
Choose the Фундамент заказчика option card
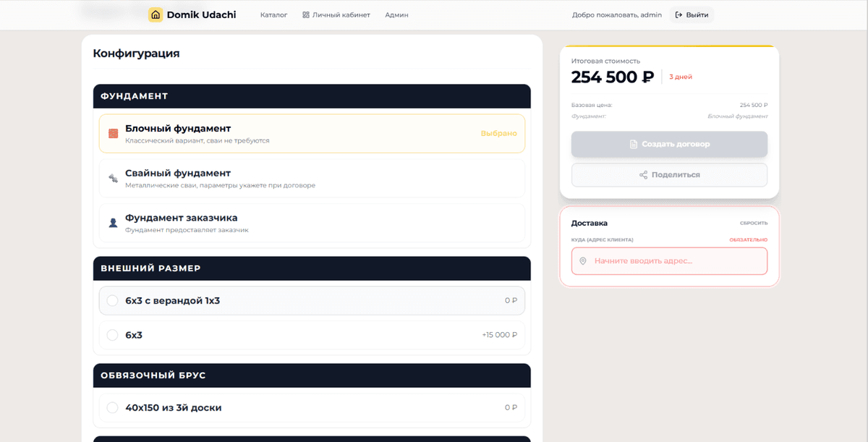(312, 223)
